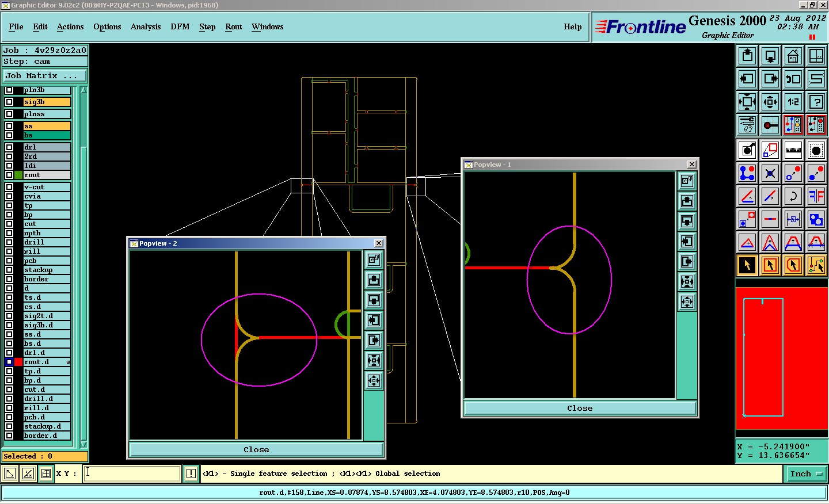Select the plnss layer name
This screenshot has height=504, width=829.
(47, 114)
